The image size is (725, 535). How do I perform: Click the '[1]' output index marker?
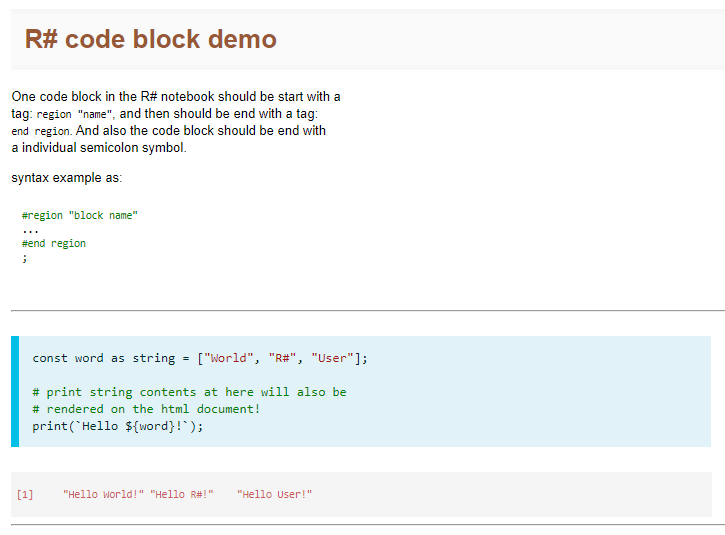pyautogui.click(x=25, y=494)
